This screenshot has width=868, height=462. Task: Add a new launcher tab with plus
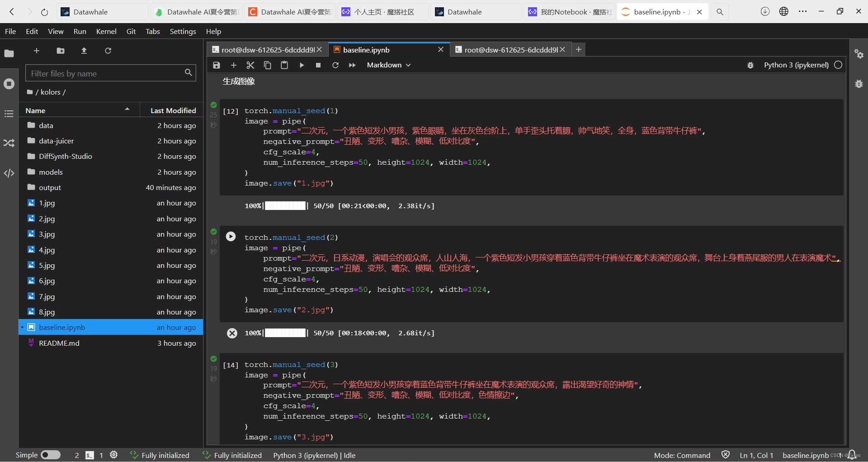pos(579,49)
